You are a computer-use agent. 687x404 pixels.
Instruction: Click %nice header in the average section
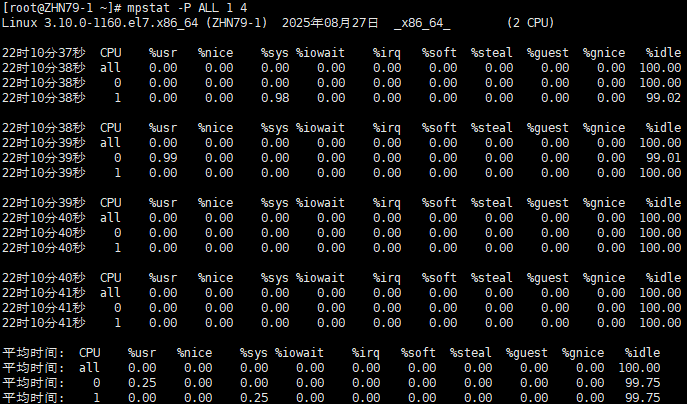(x=195, y=353)
